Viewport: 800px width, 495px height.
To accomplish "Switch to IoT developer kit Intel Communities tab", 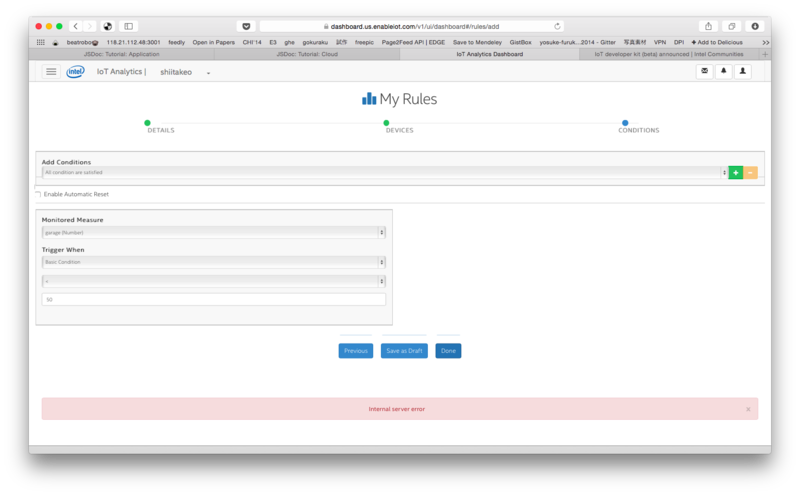I will (669, 54).
